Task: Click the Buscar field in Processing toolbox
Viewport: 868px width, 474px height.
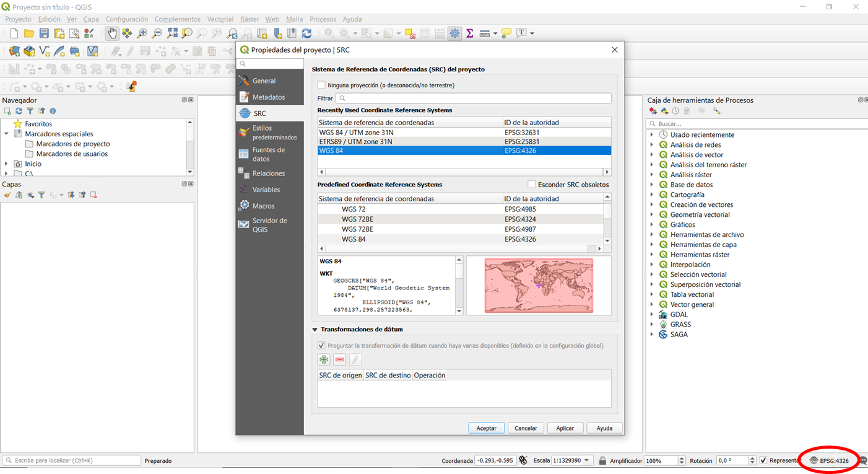Action: [756, 124]
